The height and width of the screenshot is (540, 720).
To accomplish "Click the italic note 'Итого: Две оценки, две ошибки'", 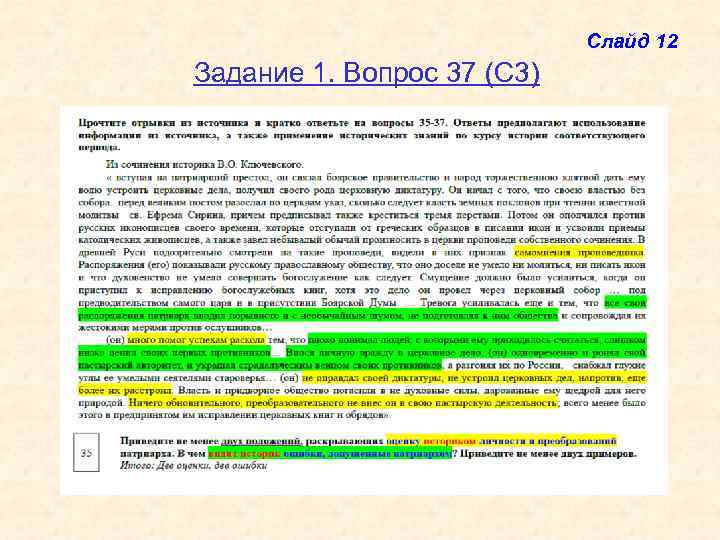I will pyautogui.click(x=193, y=466).
